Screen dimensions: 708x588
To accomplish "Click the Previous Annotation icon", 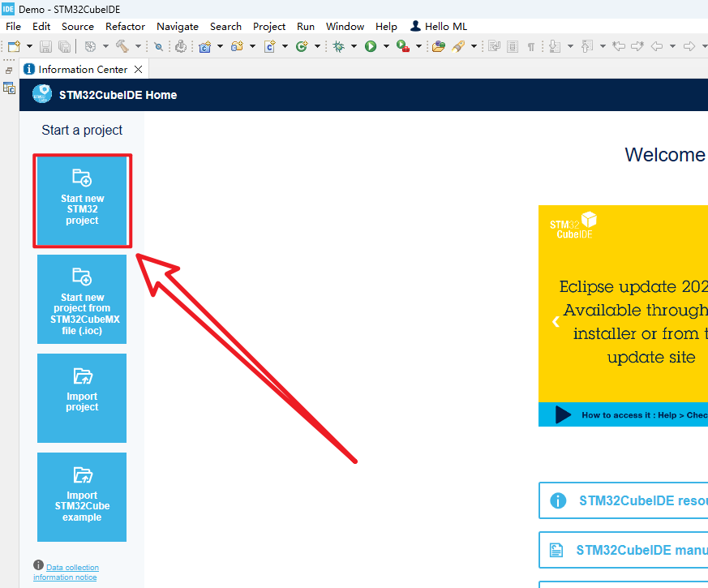I will pos(587,46).
